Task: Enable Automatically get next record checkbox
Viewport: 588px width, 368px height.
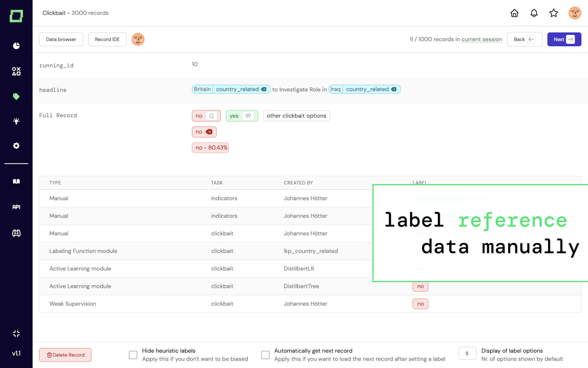Action: 265,355
